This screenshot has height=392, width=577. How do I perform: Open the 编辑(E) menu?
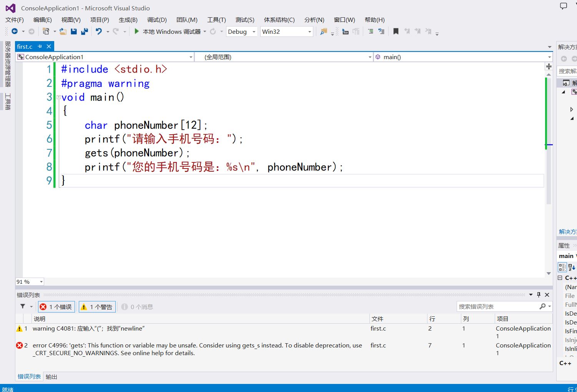pos(43,20)
